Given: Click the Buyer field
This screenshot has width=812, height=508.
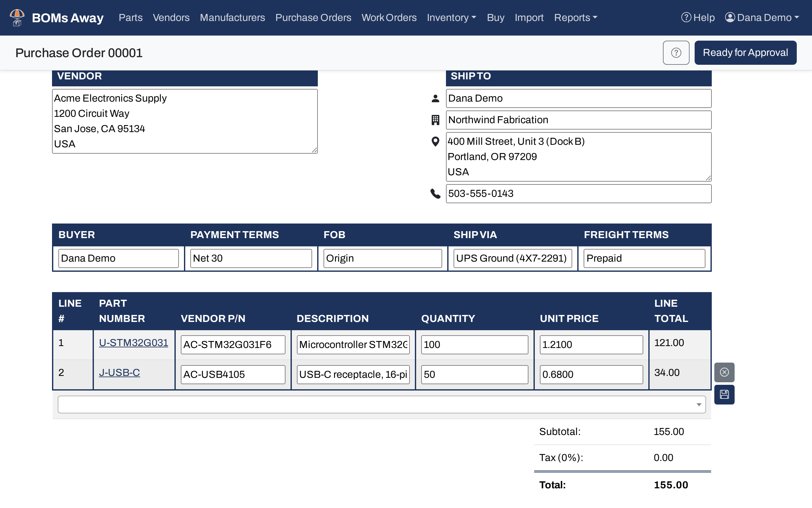Looking at the screenshot, I should (118, 258).
